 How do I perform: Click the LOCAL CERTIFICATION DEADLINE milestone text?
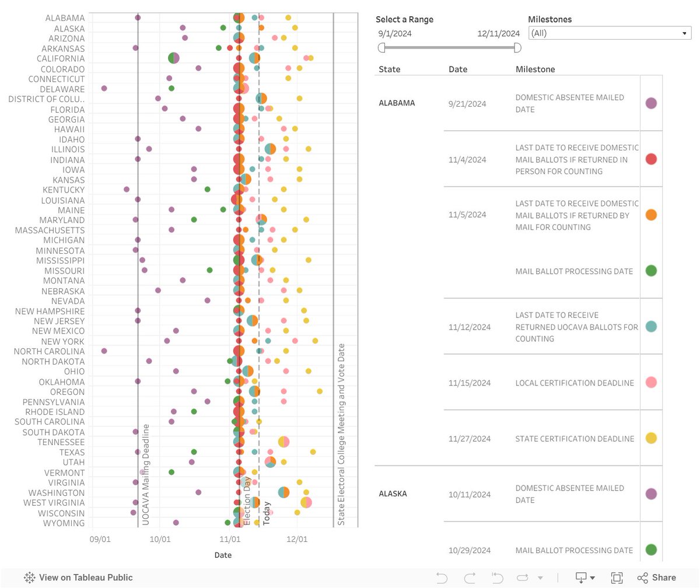click(x=575, y=383)
